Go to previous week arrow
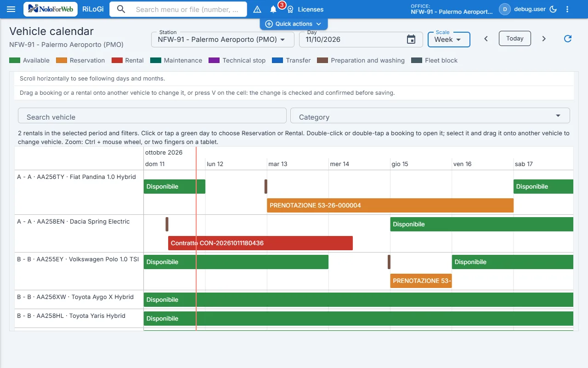The image size is (588, 368). click(486, 39)
